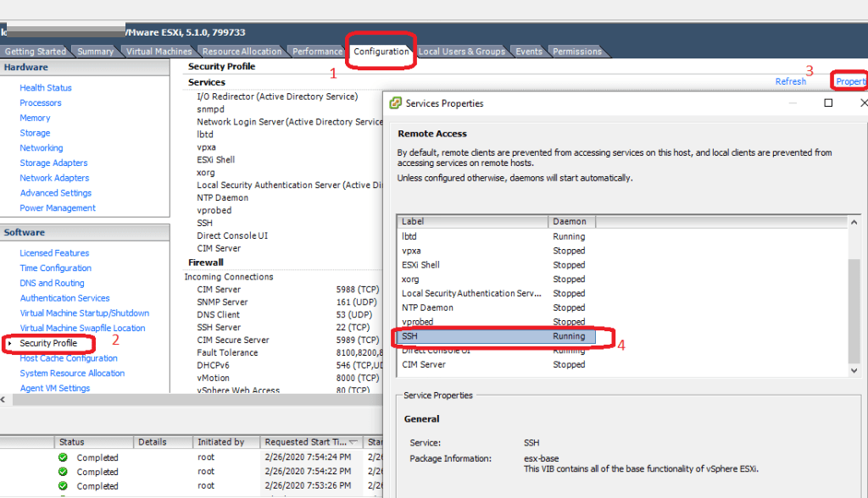Image resolution: width=868 pixels, height=498 pixels.
Task: Open the Properties link for Services
Action: click(852, 81)
